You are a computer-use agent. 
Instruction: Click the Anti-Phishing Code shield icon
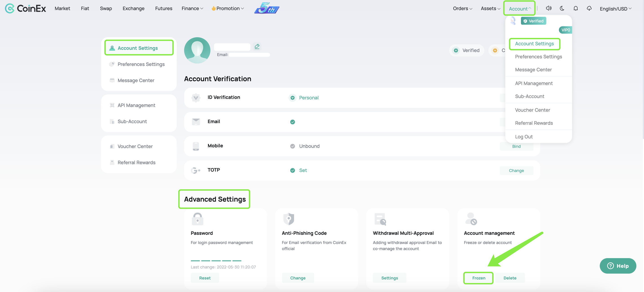289,219
